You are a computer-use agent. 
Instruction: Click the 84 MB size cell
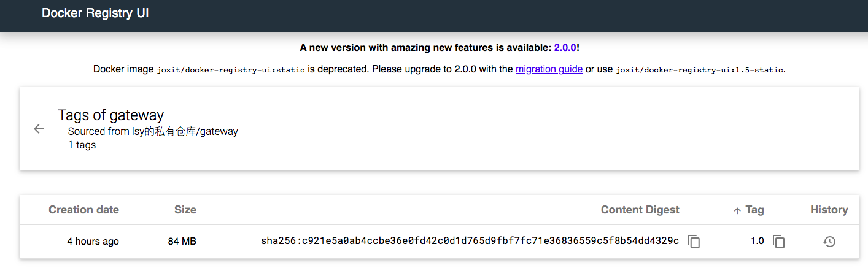182,242
